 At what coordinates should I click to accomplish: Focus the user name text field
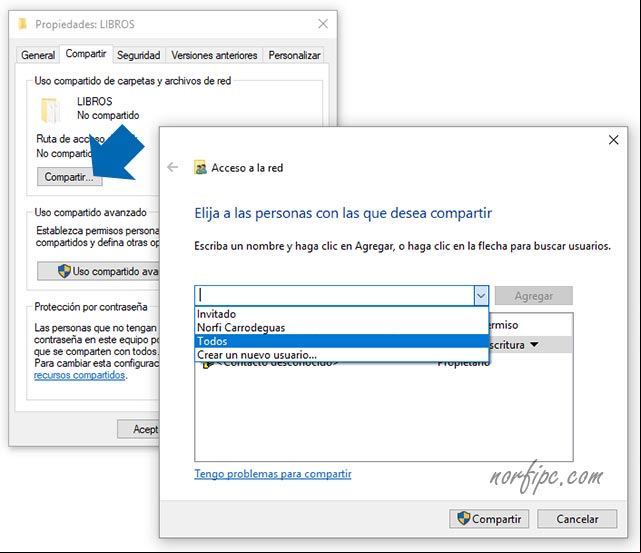[x=334, y=296]
